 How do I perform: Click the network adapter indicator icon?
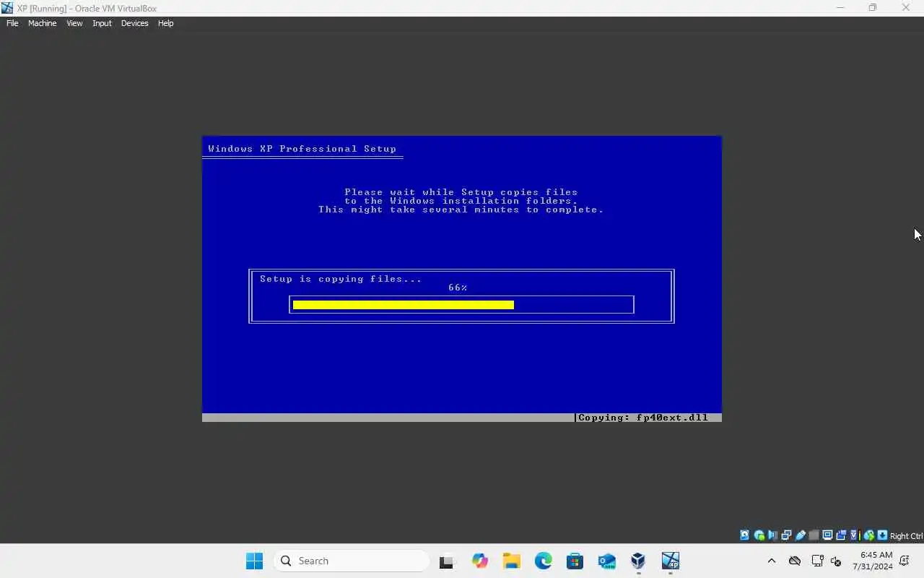[x=786, y=535]
